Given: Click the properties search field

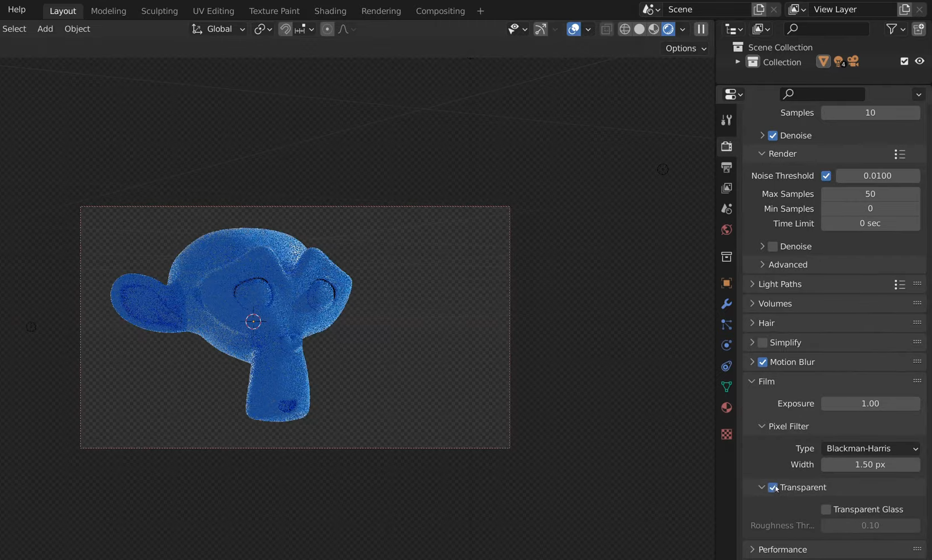Looking at the screenshot, I should 822,94.
